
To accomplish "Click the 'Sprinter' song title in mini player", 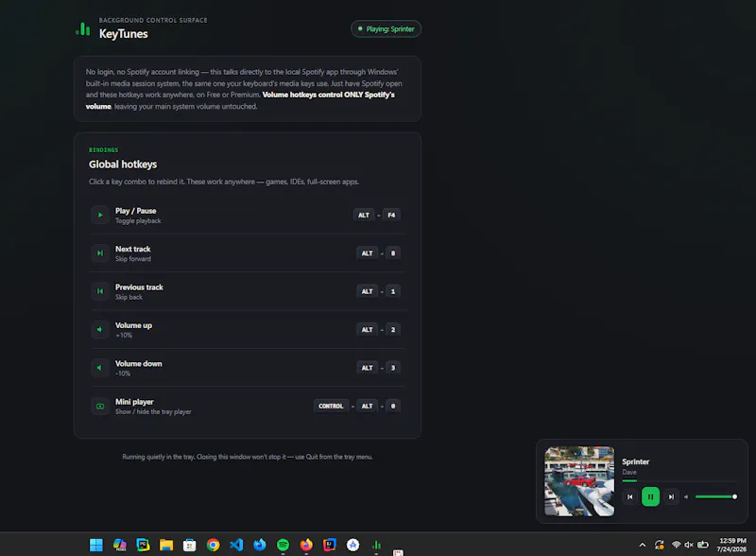I will [635, 461].
